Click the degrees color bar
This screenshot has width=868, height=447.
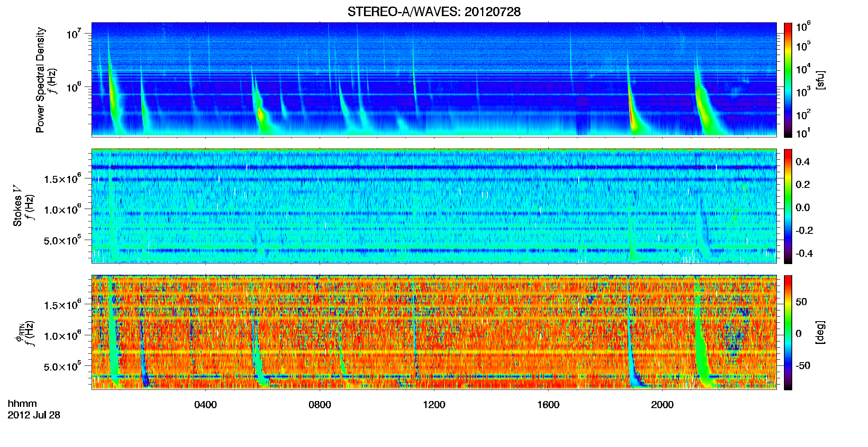pos(788,332)
